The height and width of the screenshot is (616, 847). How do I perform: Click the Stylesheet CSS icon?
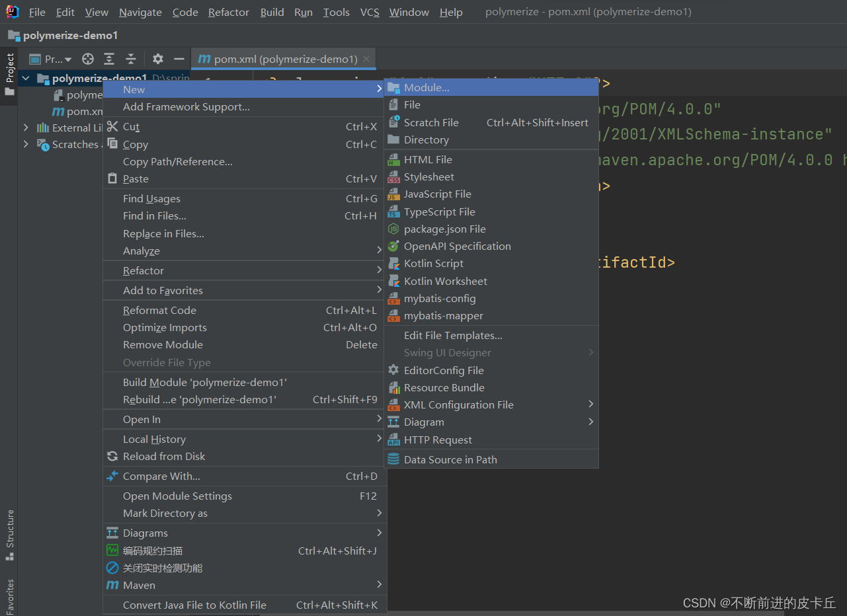coord(393,176)
